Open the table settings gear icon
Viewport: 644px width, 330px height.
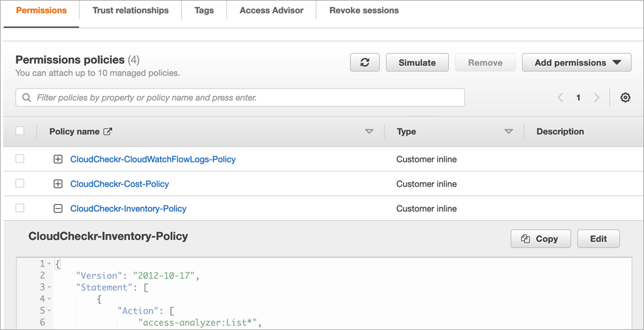pyautogui.click(x=625, y=97)
